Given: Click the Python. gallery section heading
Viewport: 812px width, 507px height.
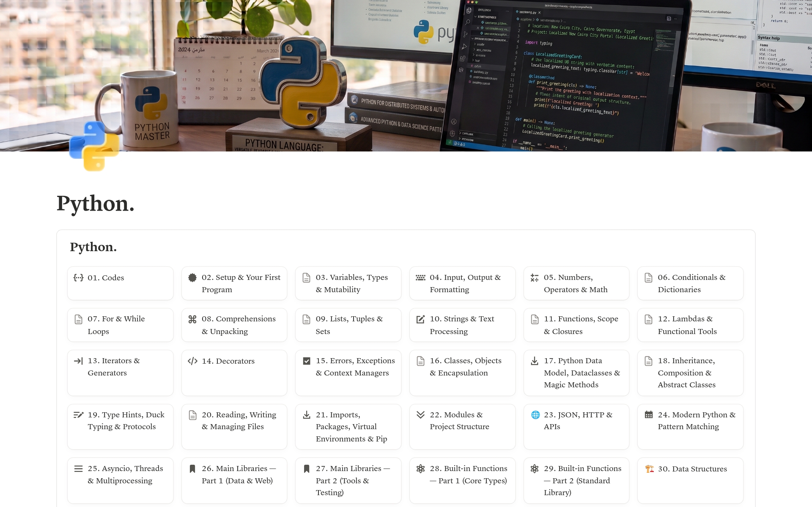Looking at the screenshot, I should click(x=93, y=247).
